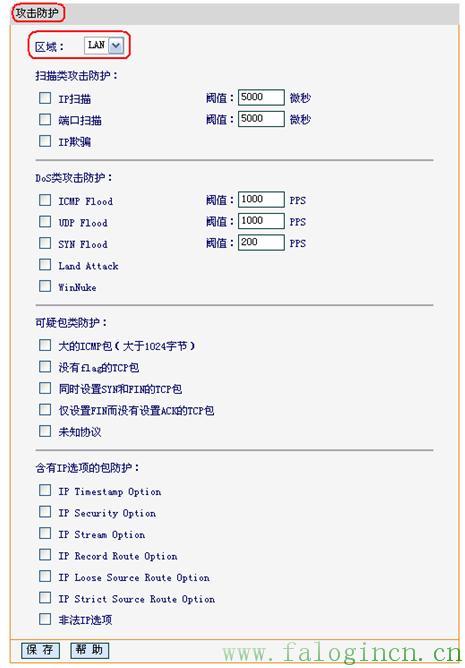Enable the IP扫描 checkbox
The height and width of the screenshot is (668, 465).
[x=45, y=98]
